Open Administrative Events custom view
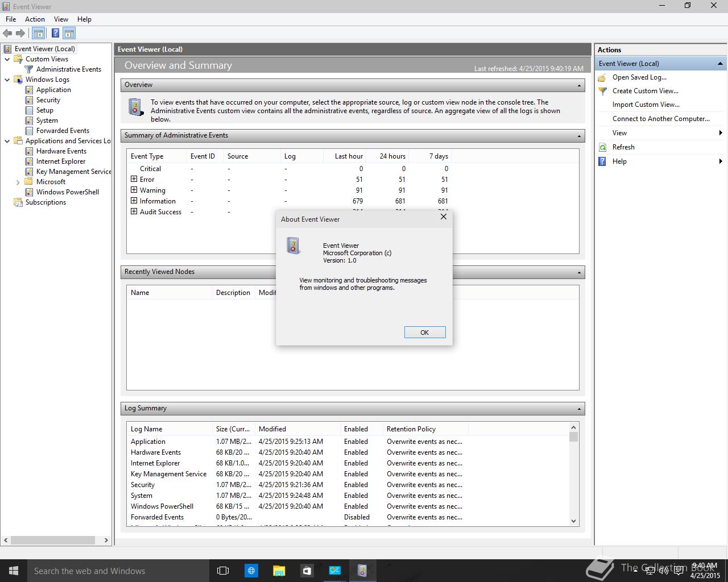Screen dimensions: 728x582 [68, 69]
